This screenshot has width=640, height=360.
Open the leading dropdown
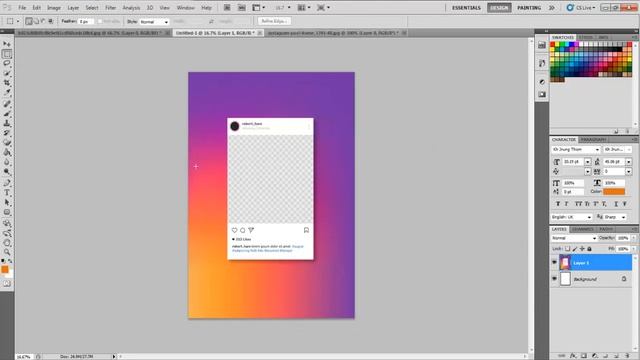(629, 162)
